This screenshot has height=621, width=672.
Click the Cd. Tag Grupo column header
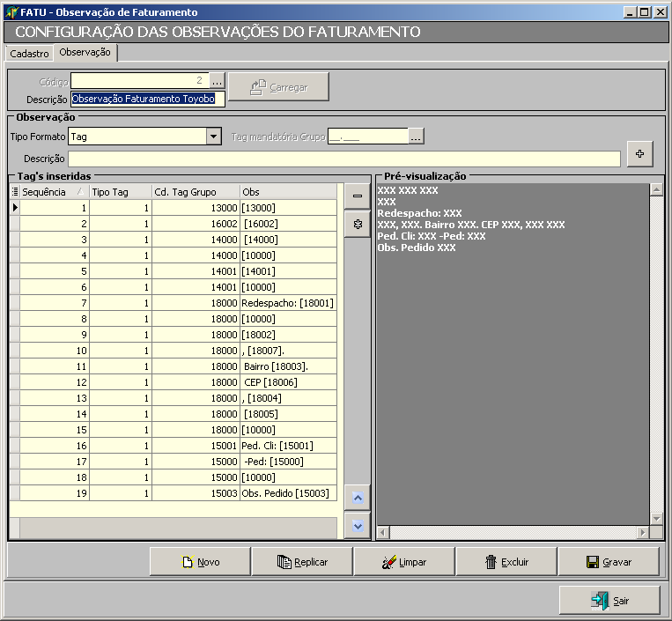click(x=194, y=192)
